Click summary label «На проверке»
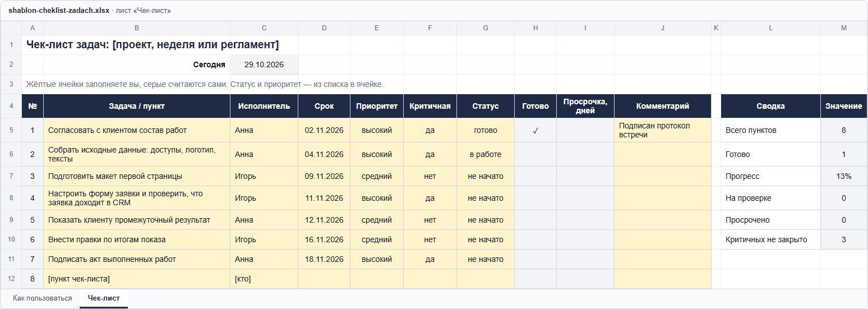Viewport: 868px width, 309px height. coord(770,198)
